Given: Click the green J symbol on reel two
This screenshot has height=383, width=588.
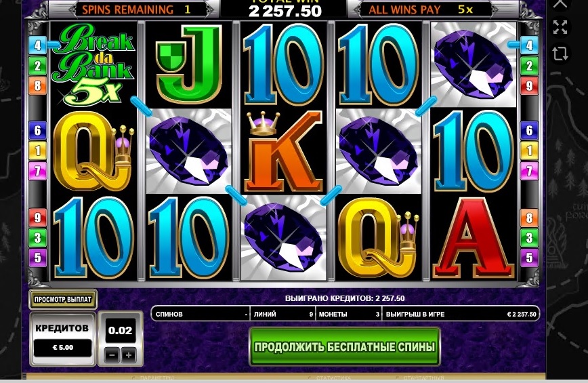Looking at the screenshot, I should click(188, 64).
